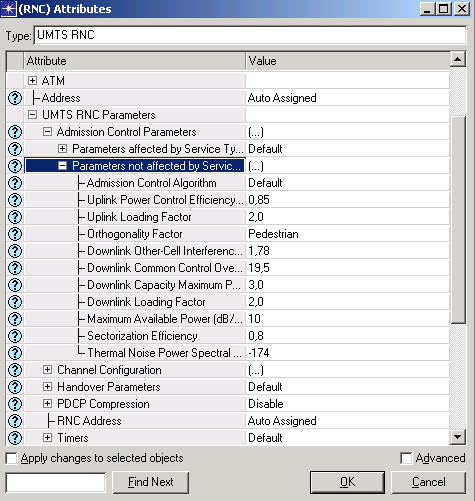This screenshot has height=501, width=475.
Task: Open help icon for Orthogonality Factor
Action: click(x=15, y=234)
